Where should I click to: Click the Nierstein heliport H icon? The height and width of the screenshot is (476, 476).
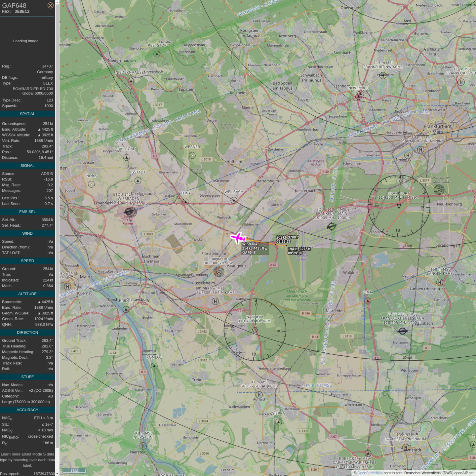(143, 446)
